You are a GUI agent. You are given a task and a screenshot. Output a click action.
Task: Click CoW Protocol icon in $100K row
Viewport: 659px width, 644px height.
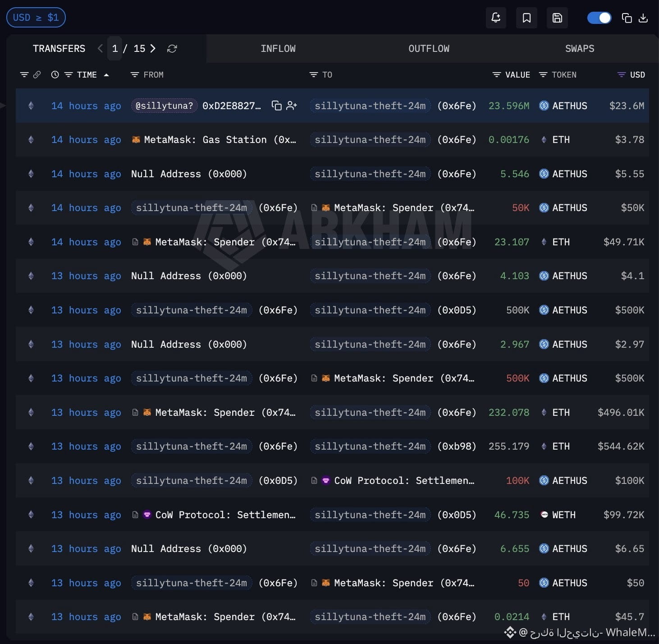[x=326, y=480]
